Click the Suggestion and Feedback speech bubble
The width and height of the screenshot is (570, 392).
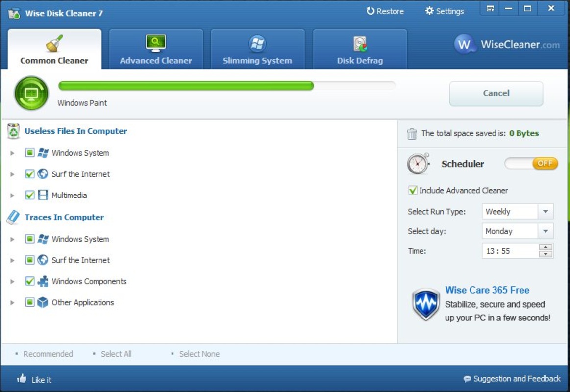coord(467,379)
